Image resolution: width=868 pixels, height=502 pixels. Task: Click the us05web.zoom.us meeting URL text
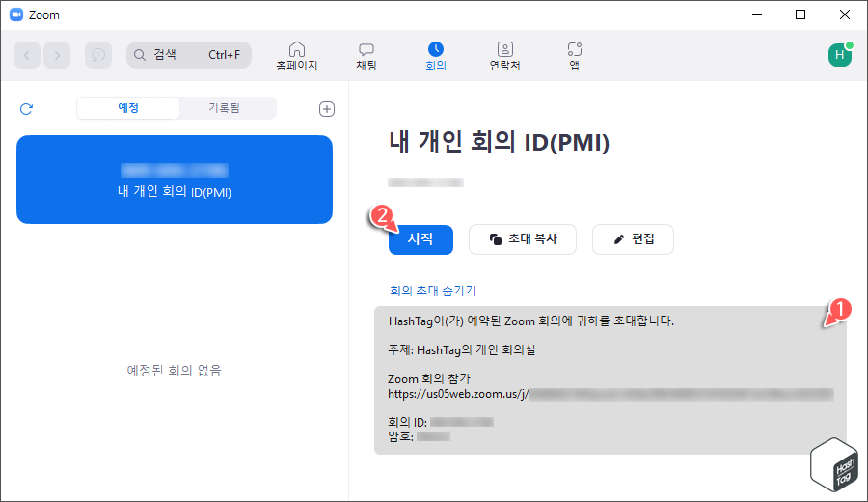(x=610, y=394)
